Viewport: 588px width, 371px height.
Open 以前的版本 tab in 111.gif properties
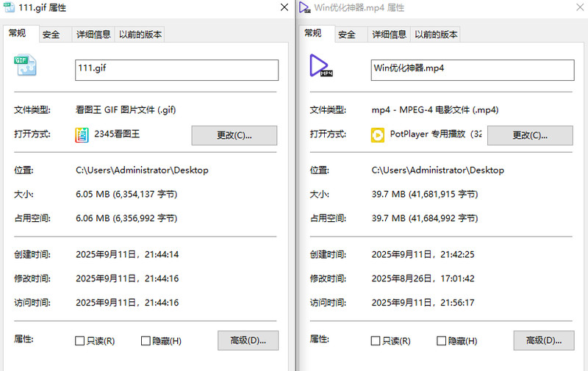pos(140,35)
